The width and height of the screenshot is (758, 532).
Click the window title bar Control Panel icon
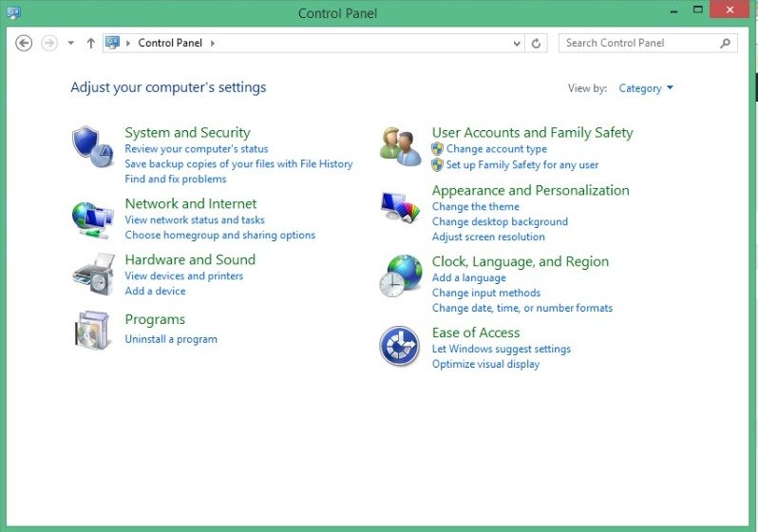click(13, 12)
